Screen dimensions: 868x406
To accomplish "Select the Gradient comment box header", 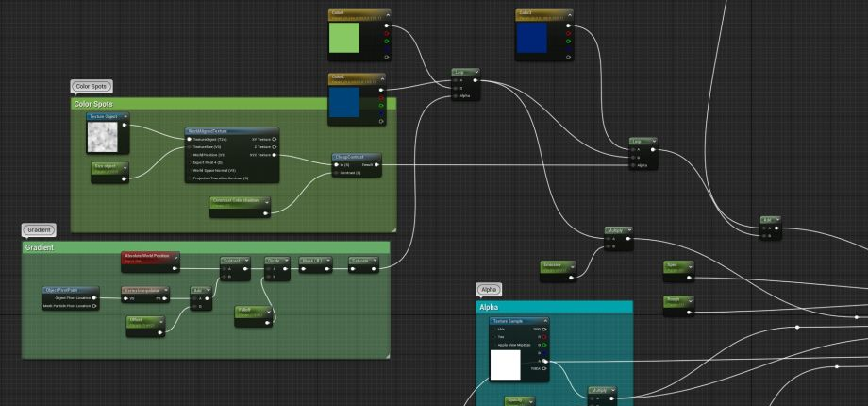I will [x=206, y=247].
